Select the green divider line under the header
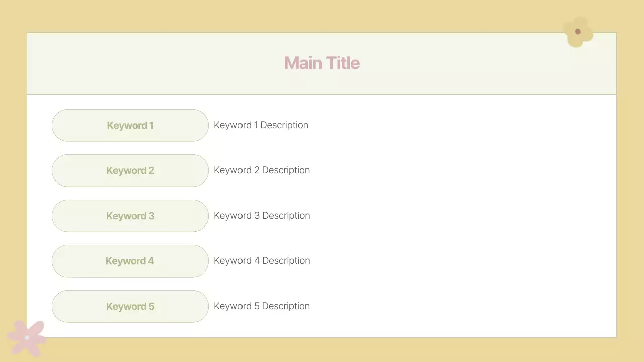Viewport: 644px width, 362px height. pyautogui.click(x=322, y=94)
